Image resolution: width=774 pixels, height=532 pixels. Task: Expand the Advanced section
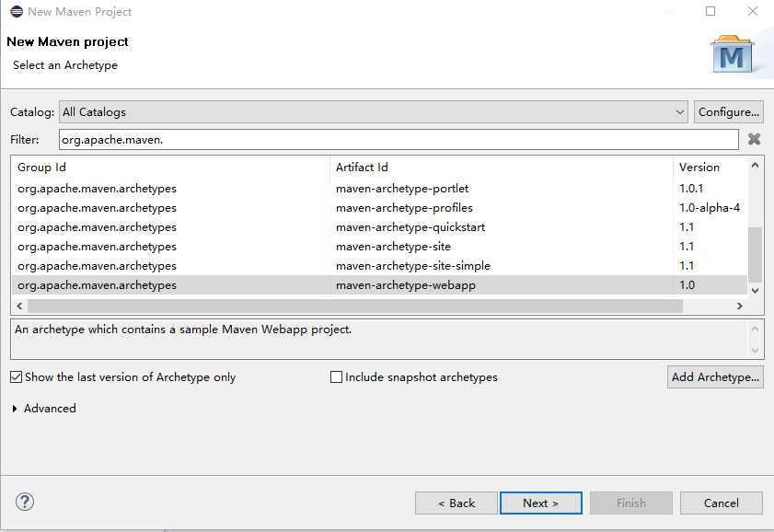click(44, 408)
